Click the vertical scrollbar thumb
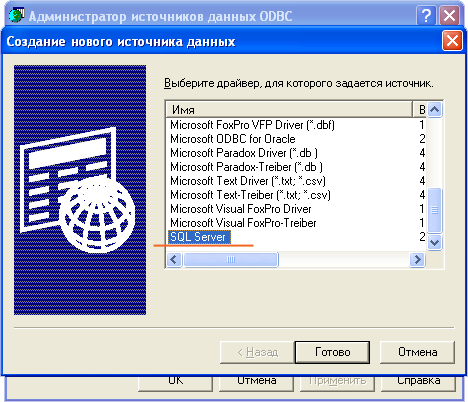Screen dimensions: 468x402 coord(434,210)
